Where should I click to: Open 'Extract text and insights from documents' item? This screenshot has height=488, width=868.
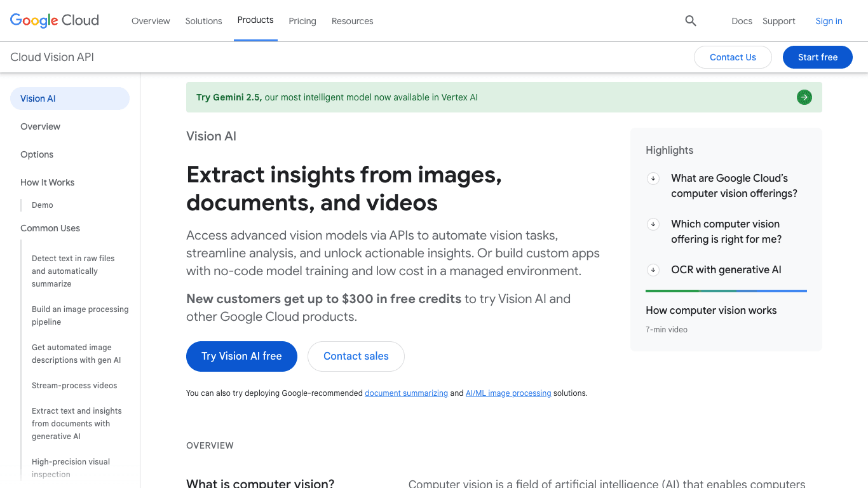click(77, 424)
